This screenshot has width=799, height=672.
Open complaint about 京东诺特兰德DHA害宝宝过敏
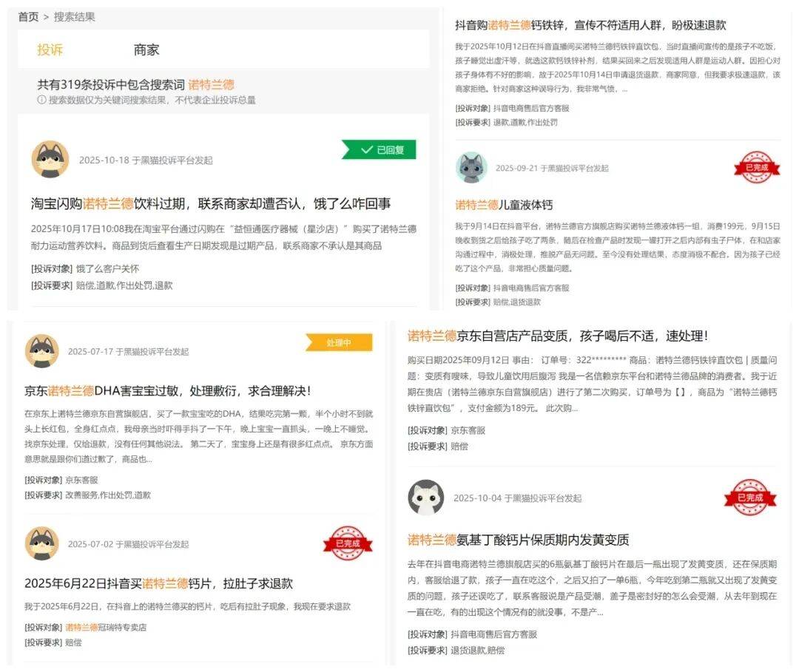click(167, 390)
